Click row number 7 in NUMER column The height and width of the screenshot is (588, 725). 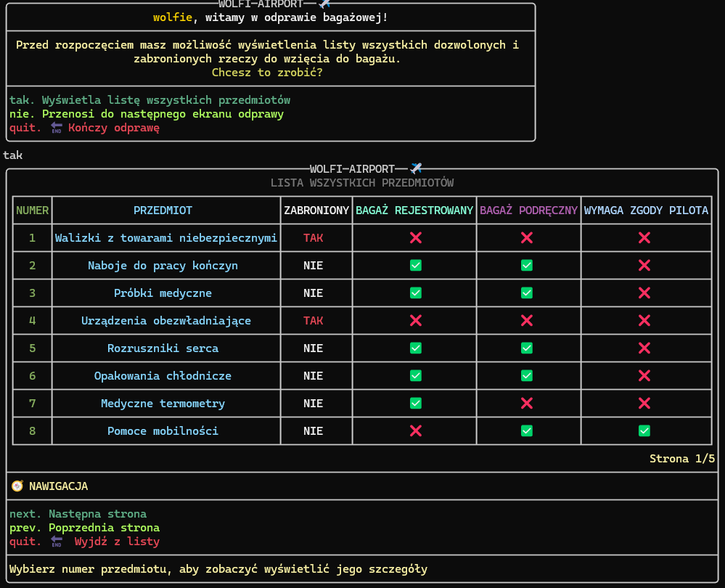coord(33,404)
